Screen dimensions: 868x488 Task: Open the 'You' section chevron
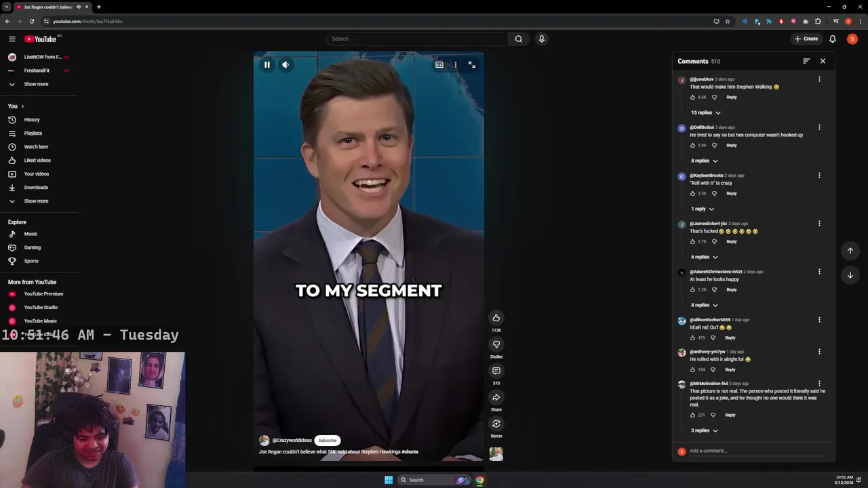click(x=22, y=106)
